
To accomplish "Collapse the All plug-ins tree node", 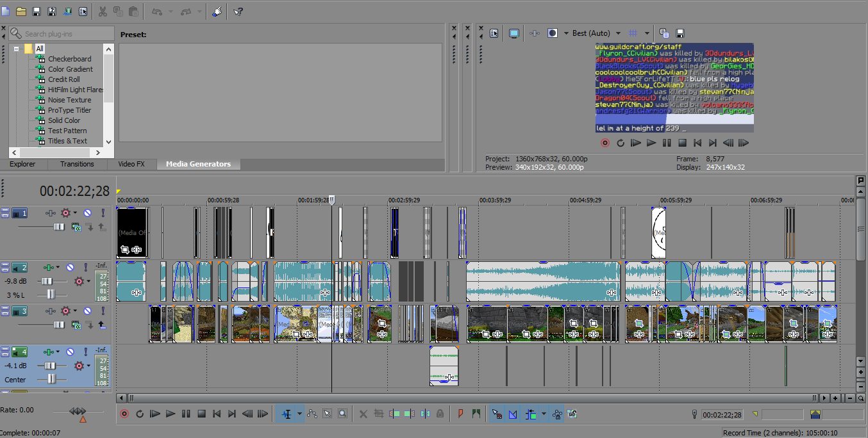I will [17, 49].
